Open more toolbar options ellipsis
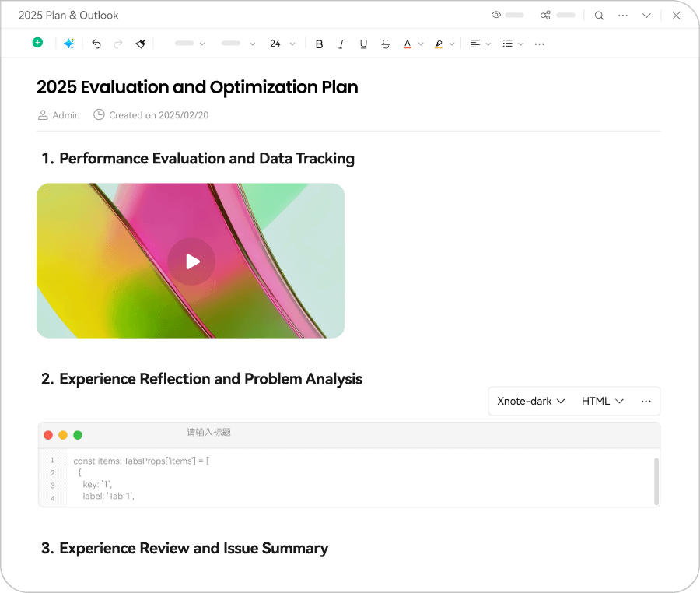The image size is (700, 593). click(539, 44)
